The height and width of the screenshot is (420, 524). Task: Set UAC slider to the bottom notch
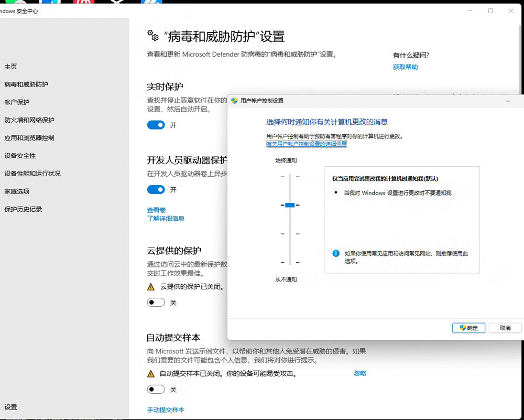tap(290, 262)
